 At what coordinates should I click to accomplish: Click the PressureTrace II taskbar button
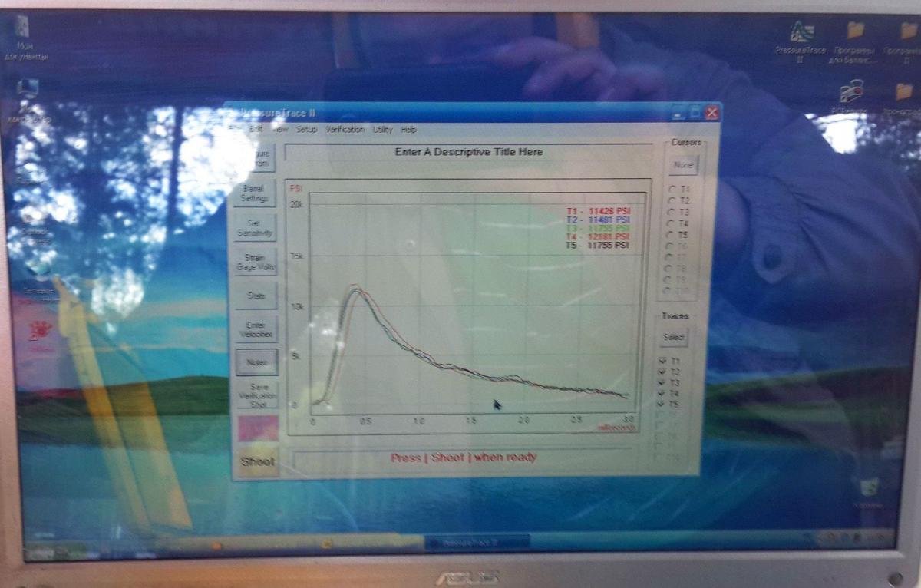[x=476, y=542]
